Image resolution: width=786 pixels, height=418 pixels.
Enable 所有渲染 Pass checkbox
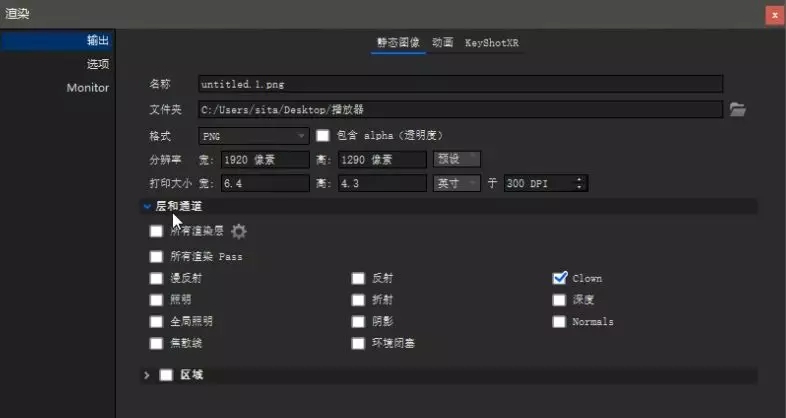pyautogui.click(x=156, y=257)
